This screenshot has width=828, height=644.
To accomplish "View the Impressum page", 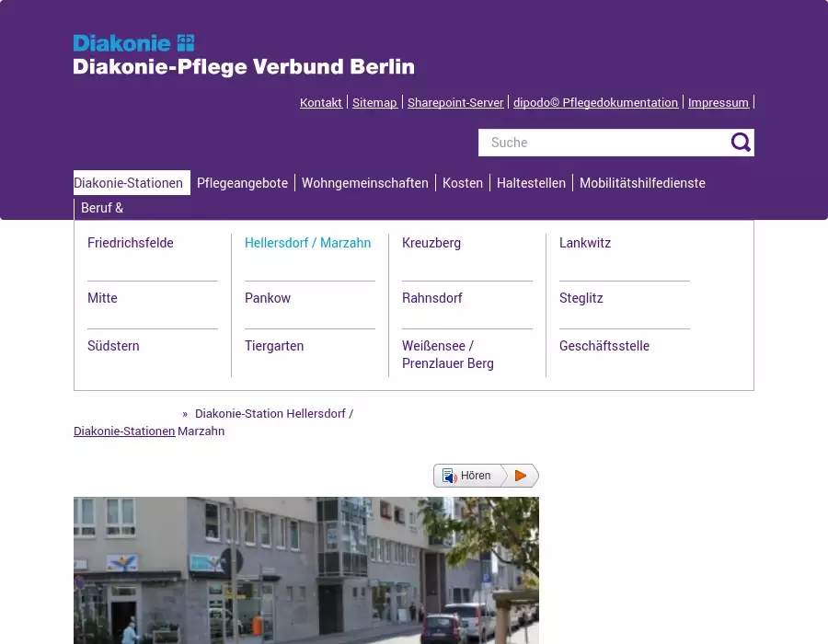I will [x=718, y=103].
